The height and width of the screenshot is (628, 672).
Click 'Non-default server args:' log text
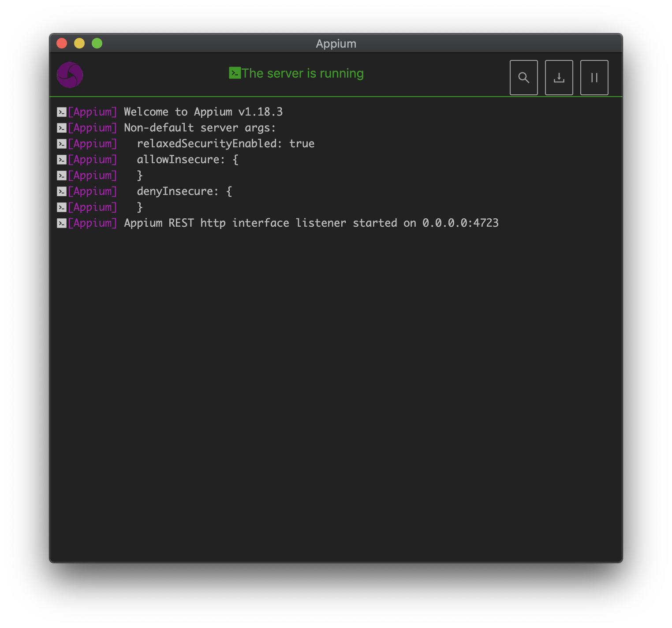(x=200, y=128)
